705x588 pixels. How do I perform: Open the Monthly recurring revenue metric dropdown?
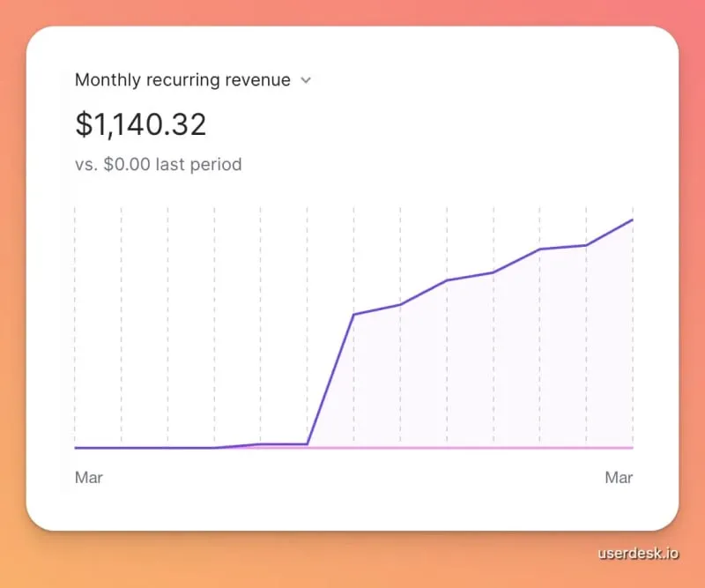tap(182, 80)
